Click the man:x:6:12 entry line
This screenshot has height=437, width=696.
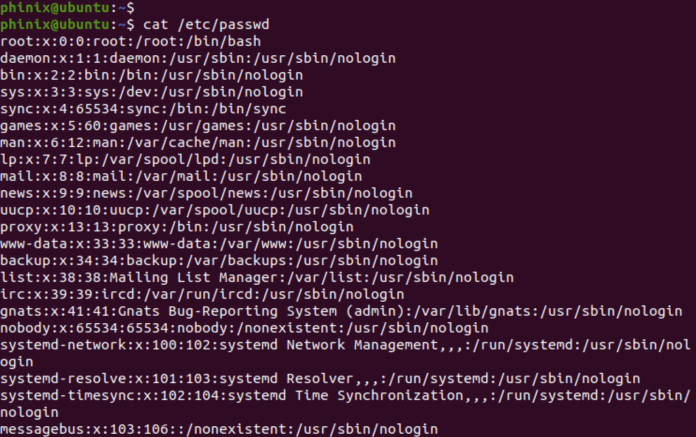tap(198, 142)
